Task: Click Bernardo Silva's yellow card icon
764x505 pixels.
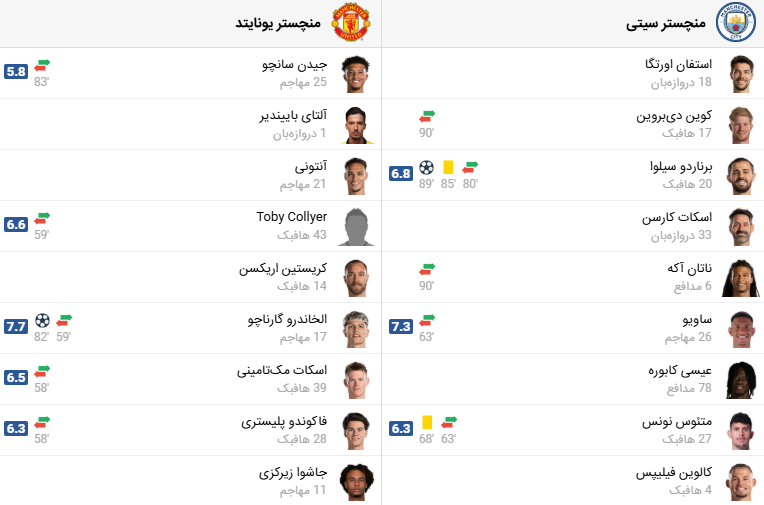Action: click(x=448, y=167)
